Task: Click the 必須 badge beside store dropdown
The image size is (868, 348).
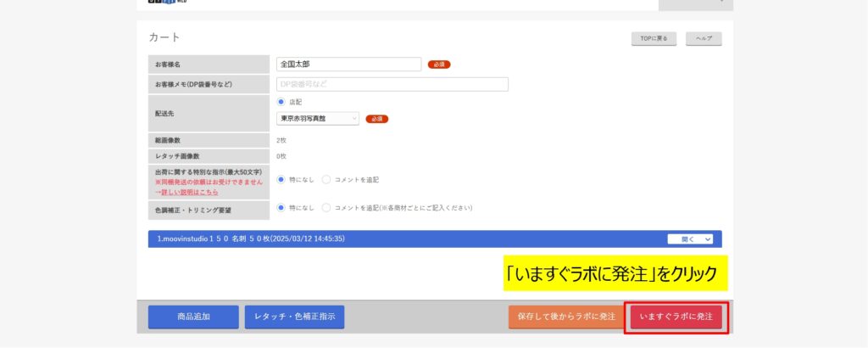Action: 377,119
